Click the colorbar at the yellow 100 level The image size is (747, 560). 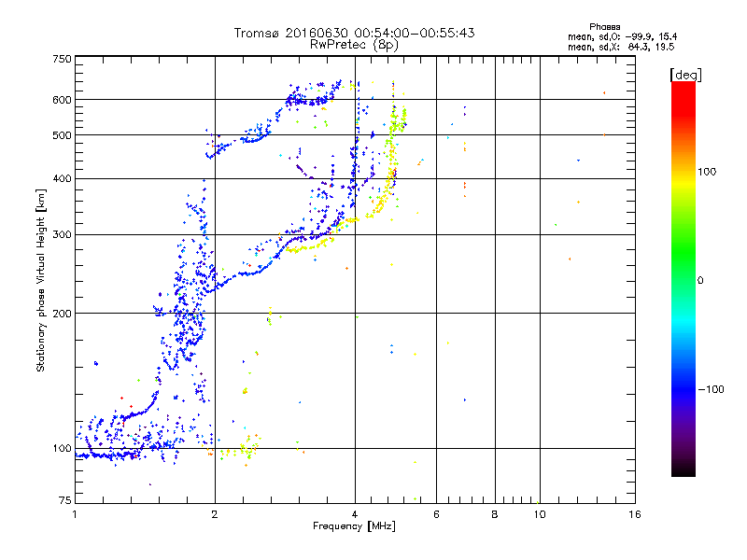[684, 172]
